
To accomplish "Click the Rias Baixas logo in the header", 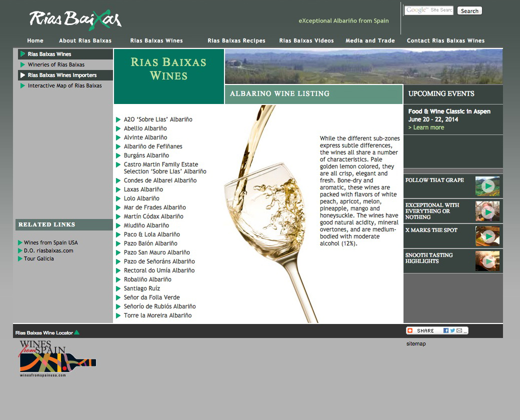I will 75,20.
